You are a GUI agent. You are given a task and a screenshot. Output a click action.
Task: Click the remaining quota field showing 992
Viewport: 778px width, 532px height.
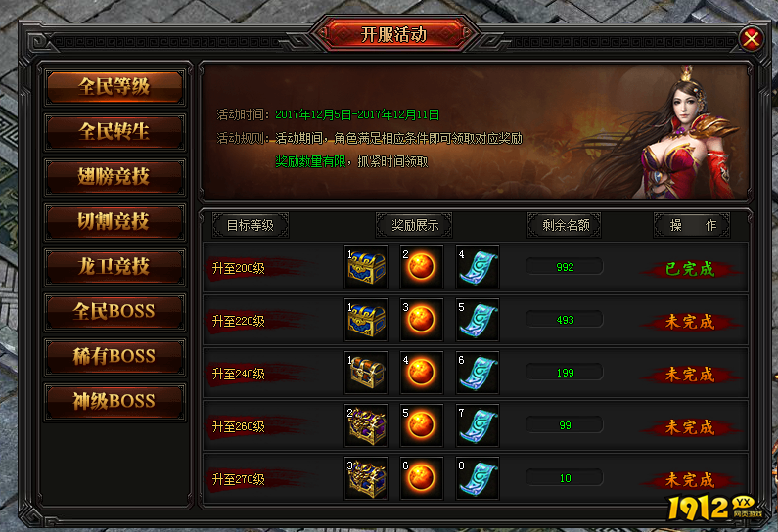(565, 267)
